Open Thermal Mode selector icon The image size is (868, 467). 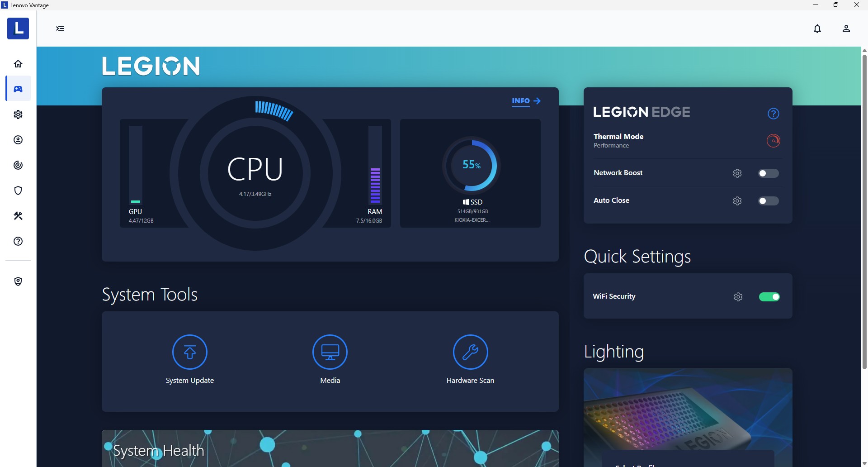click(774, 141)
